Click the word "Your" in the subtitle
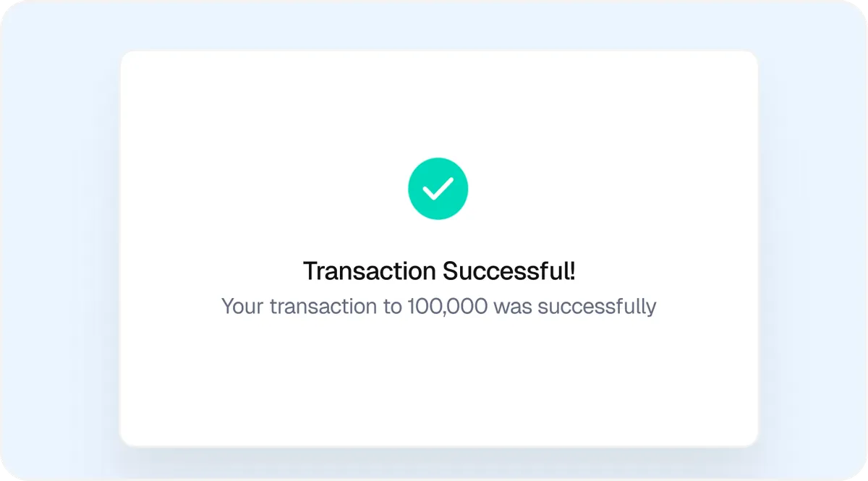 [x=242, y=306]
